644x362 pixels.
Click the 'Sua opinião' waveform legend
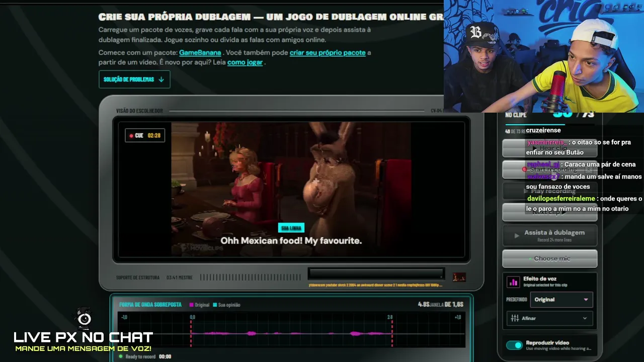click(x=226, y=305)
